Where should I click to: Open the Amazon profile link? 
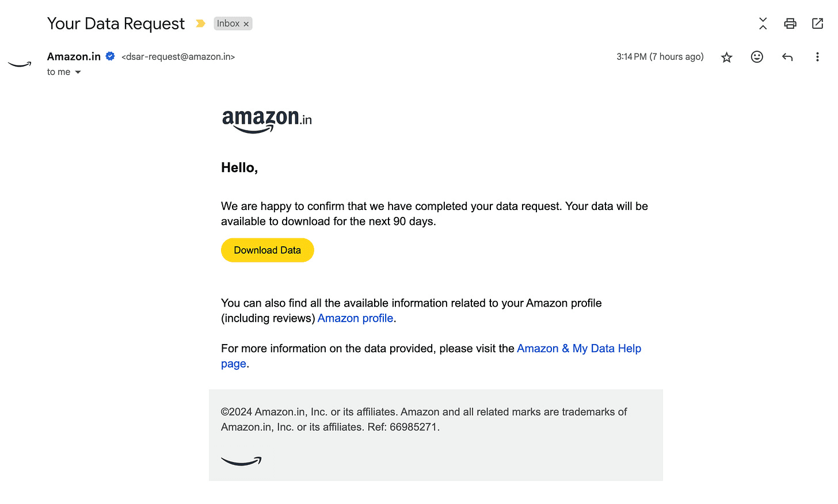(355, 318)
